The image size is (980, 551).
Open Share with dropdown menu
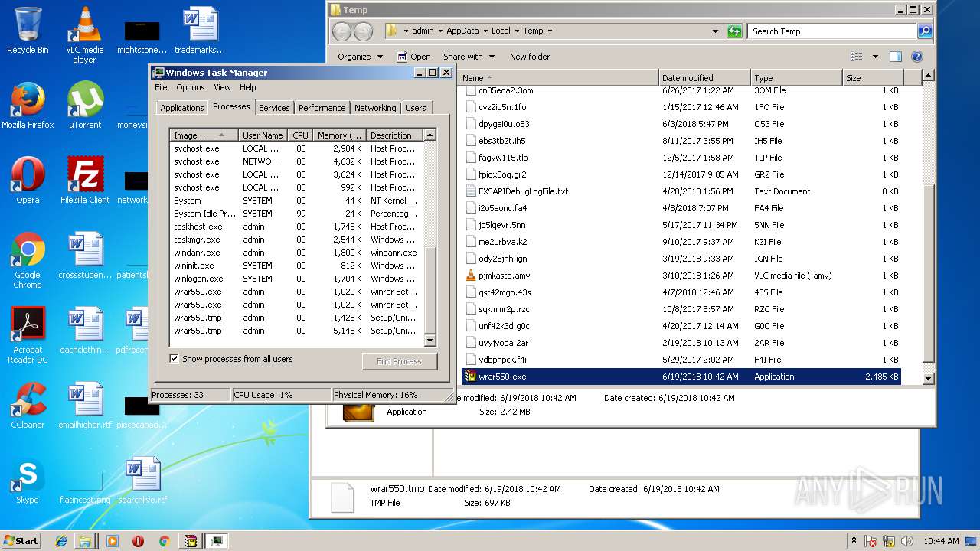[x=469, y=57]
